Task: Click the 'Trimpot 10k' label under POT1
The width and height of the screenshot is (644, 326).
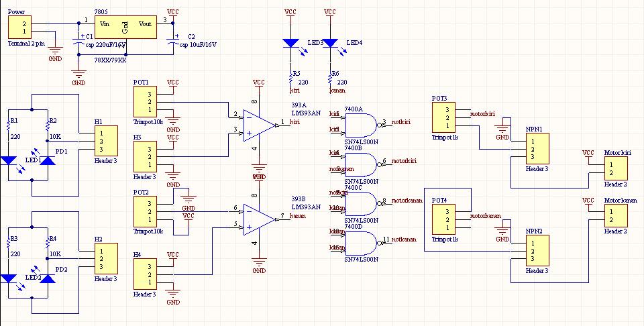Action: pyautogui.click(x=148, y=122)
